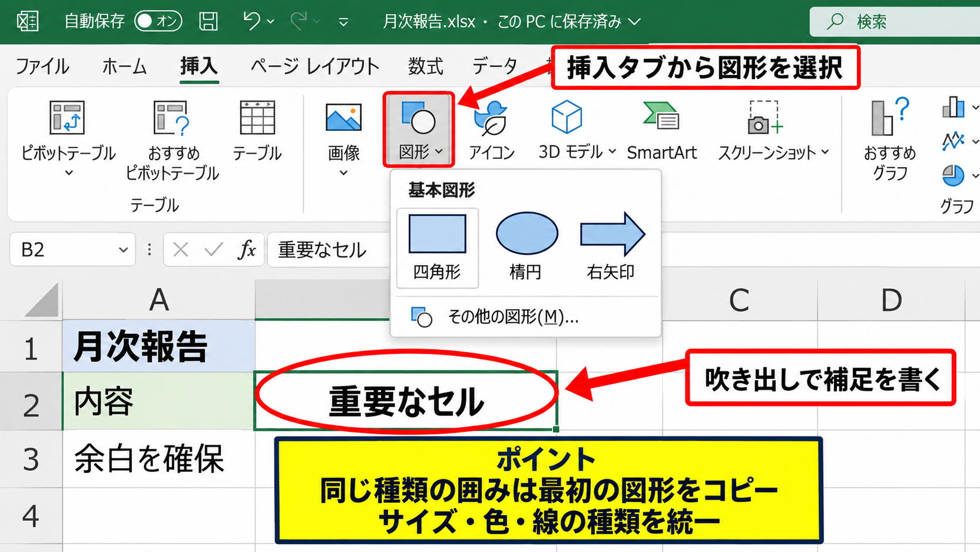980x552 pixels.
Task: Click the おすすめピボットテーブル icon
Action: [x=172, y=117]
